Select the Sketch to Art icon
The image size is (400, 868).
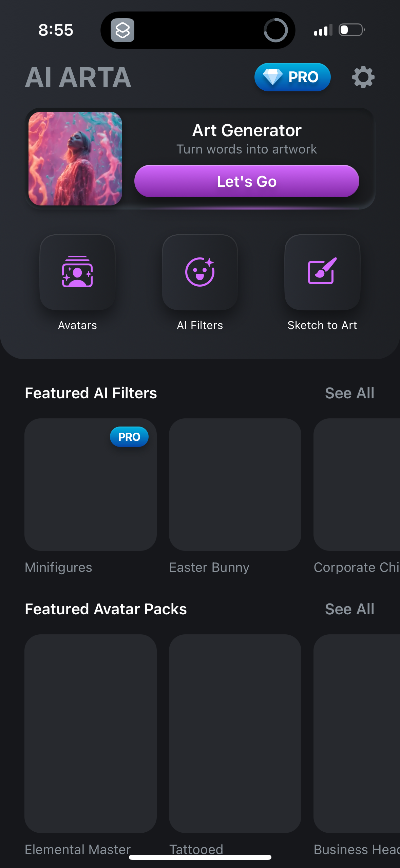[x=322, y=273]
